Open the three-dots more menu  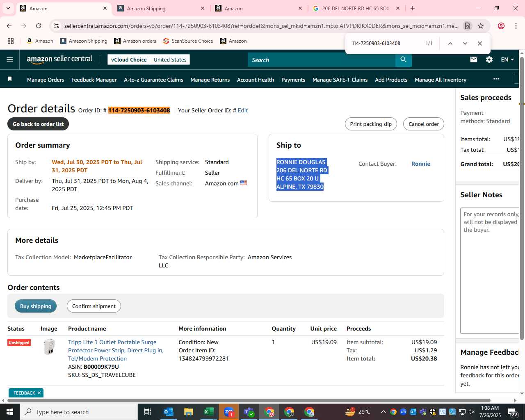pos(496,79)
